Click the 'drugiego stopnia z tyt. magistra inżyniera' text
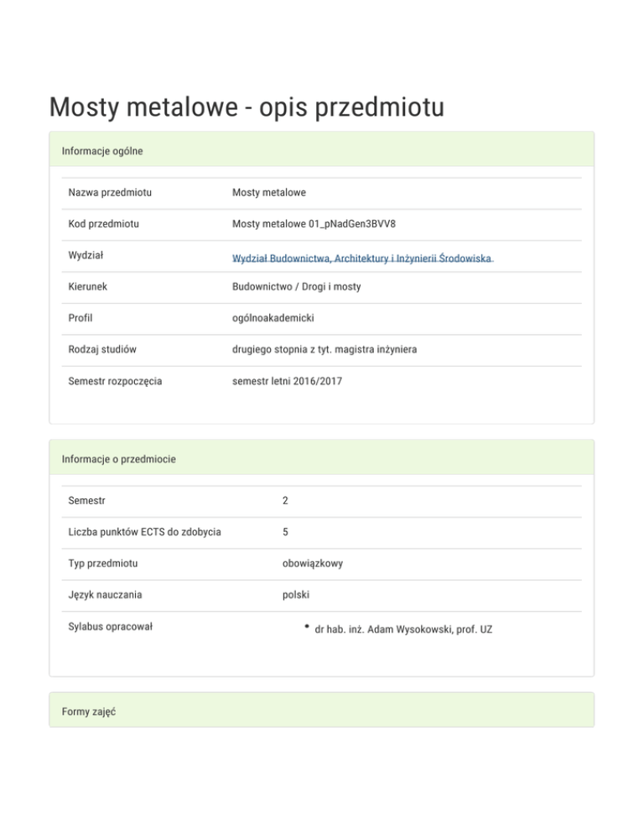 (x=325, y=349)
